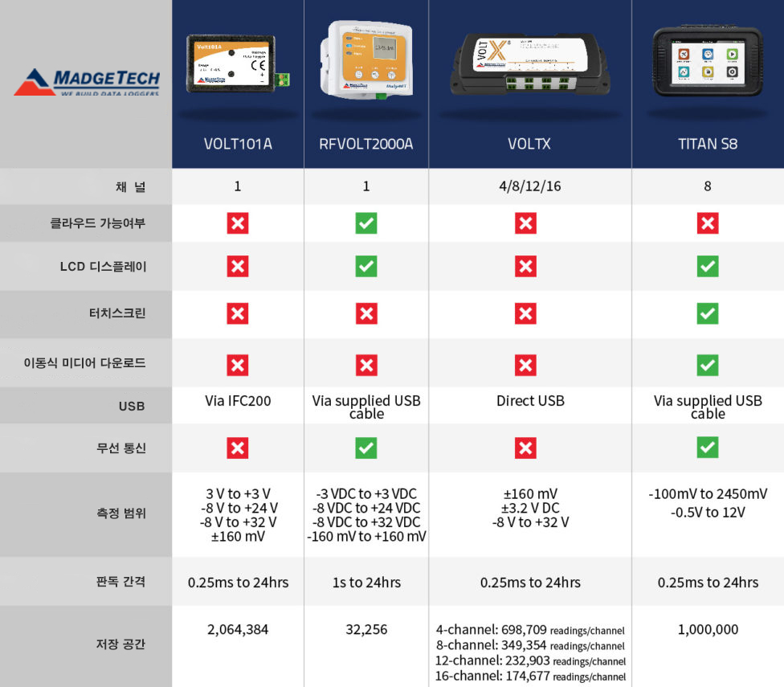Click VOLTX's red X for LCD 디스플레이
This screenshot has height=687, width=784.
click(x=525, y=266)
